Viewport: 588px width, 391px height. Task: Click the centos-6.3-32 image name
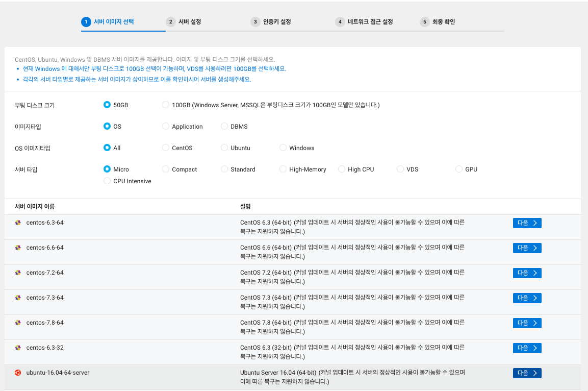(45, 348)
